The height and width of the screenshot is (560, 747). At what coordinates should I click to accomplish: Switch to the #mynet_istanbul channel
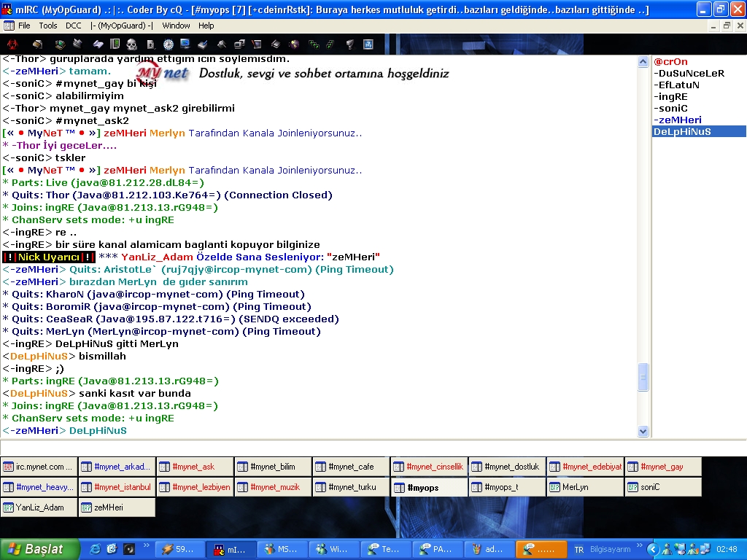point(117,487)
